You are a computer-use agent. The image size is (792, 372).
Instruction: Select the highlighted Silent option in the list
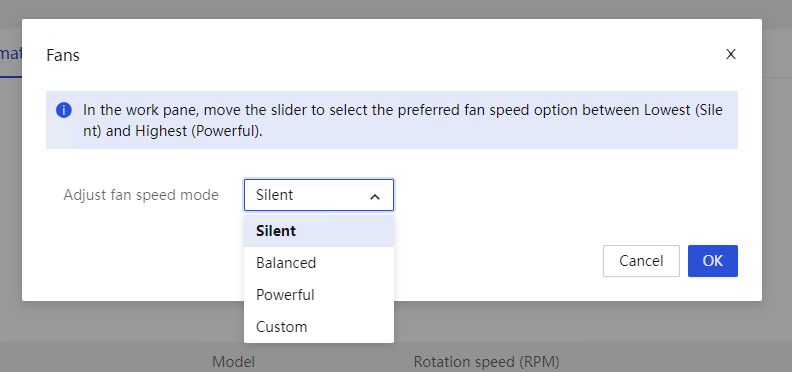pos(319,231)
